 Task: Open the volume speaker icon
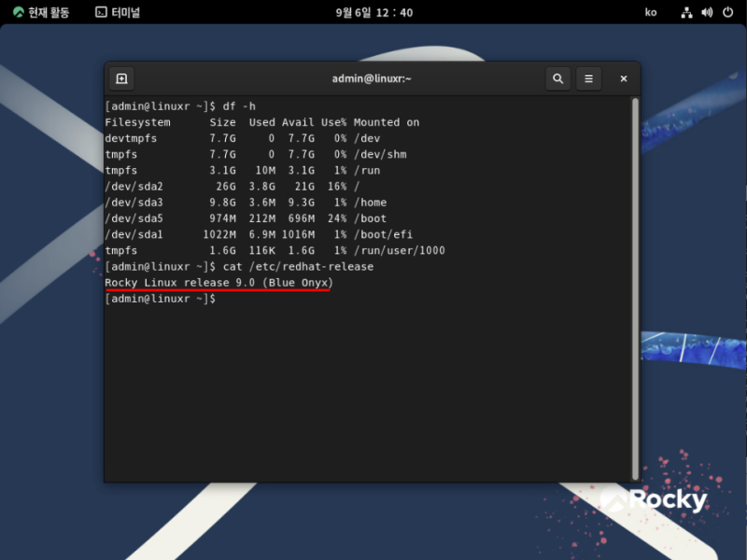coord(707,12)
